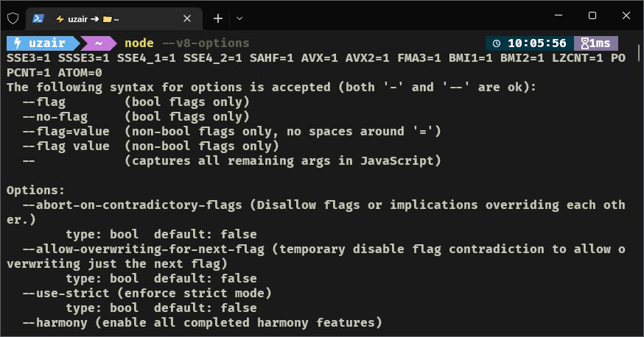Click the hourglass icon next to 1ms
Screen dimensions: 644x337
585,43
